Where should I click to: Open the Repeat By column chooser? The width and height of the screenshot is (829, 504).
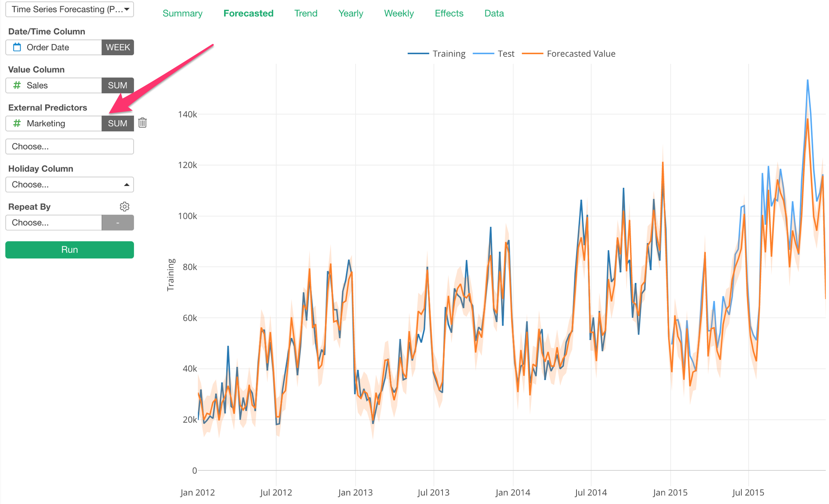53,223
